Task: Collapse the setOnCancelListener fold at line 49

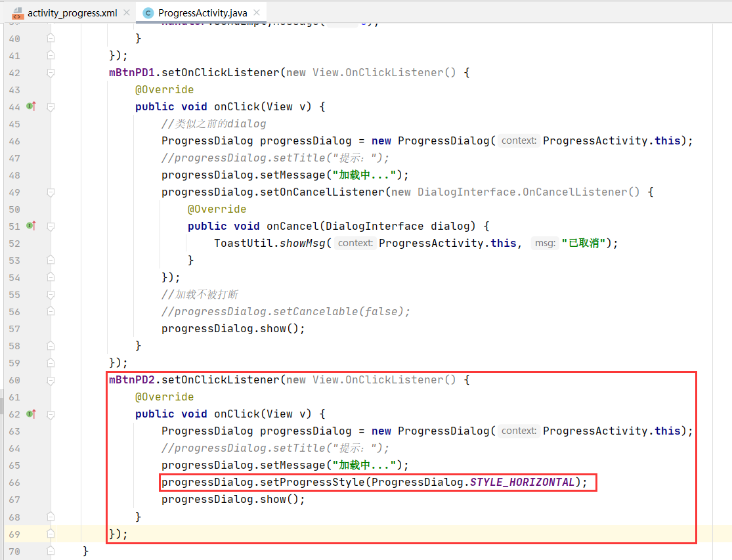Action: point(51,192)
